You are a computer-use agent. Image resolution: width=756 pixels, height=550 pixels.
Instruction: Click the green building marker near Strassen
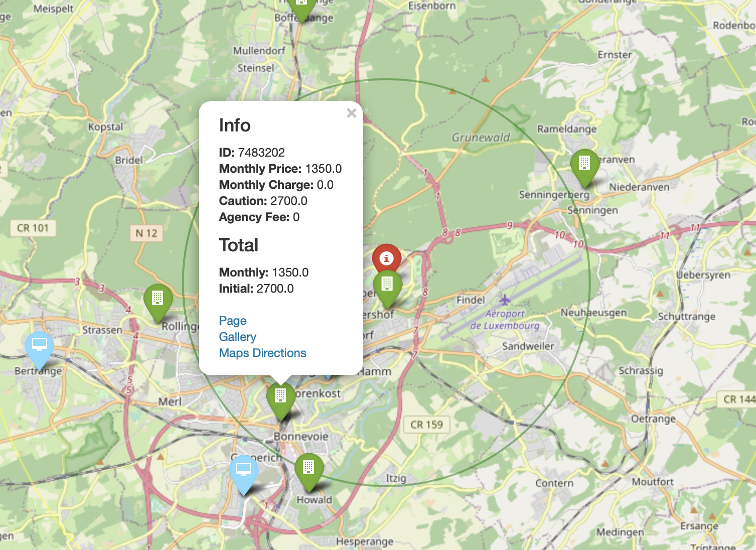(158, 300)
